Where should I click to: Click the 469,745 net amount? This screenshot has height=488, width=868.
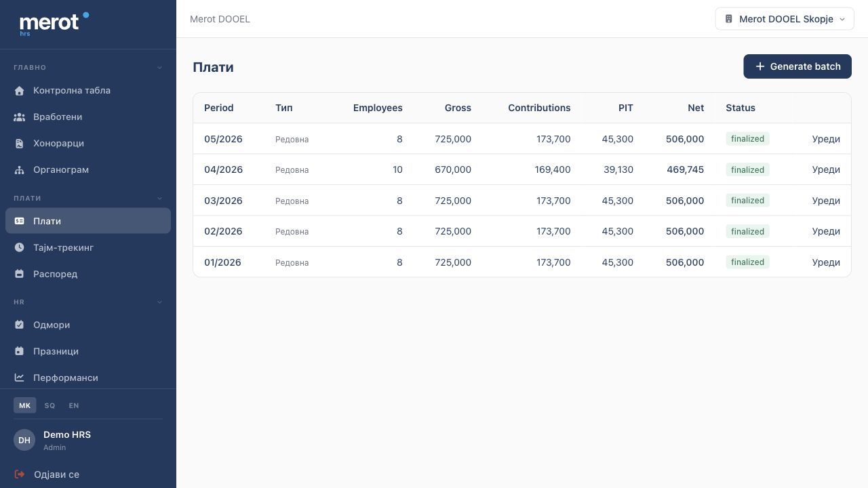686,170
